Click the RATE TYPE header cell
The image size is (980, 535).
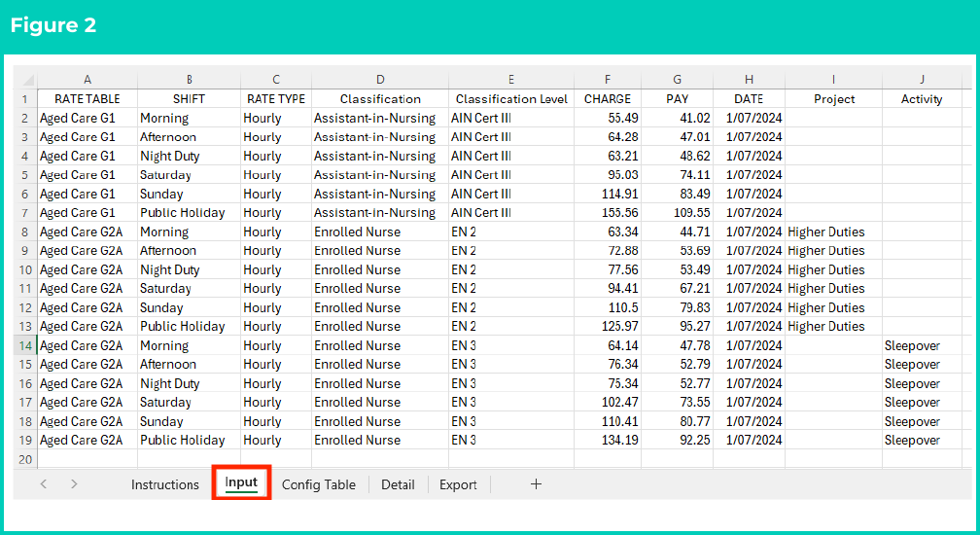(276, 99)
